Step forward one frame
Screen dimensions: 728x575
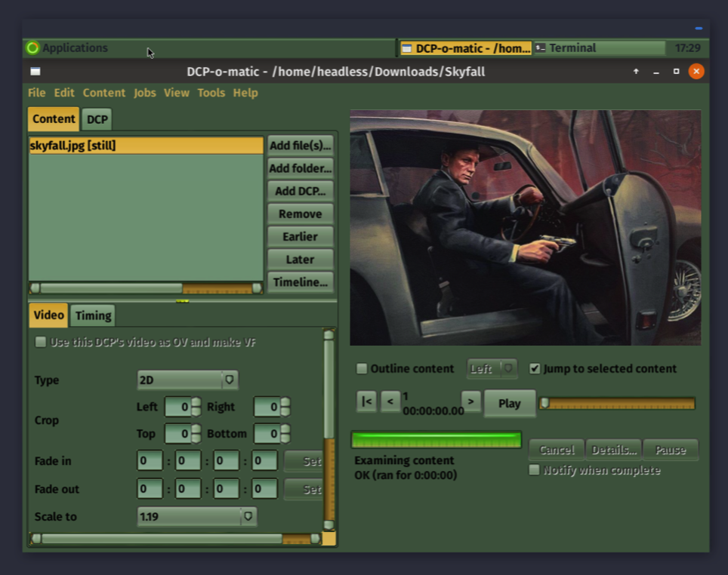pyautogui.click(x=470, y=401)
